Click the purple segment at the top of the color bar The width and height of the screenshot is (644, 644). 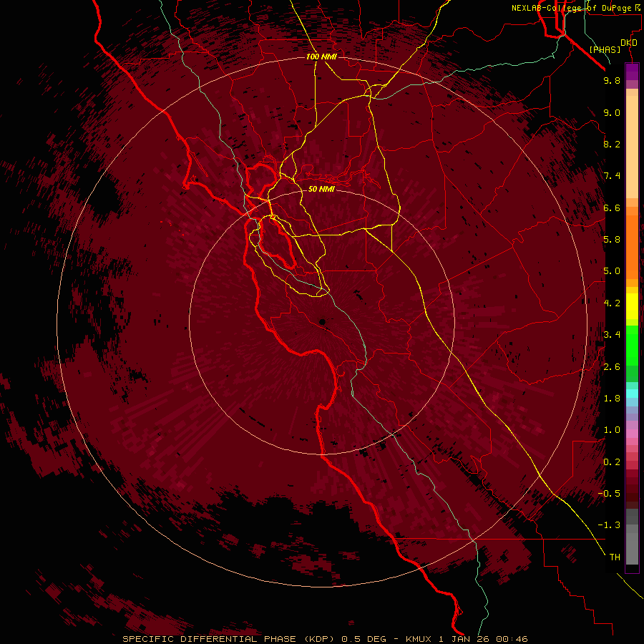632,72
